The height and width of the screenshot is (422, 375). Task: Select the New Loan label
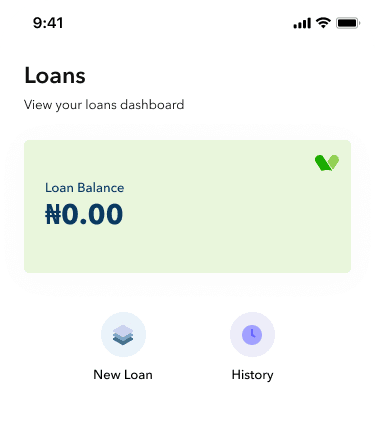point(123,375)
